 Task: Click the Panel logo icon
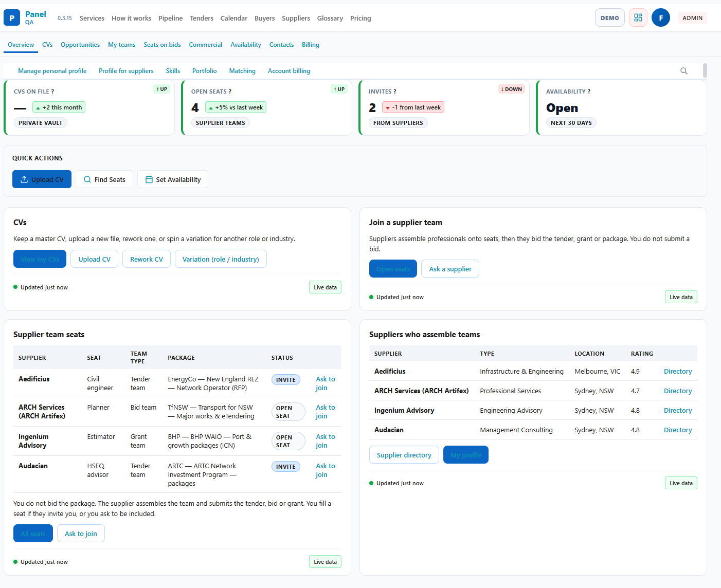tap(12, 17)
